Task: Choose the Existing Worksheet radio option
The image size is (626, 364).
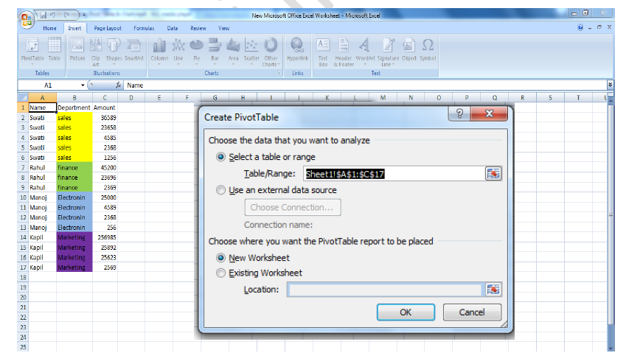Action: click(x=221, y=273)
